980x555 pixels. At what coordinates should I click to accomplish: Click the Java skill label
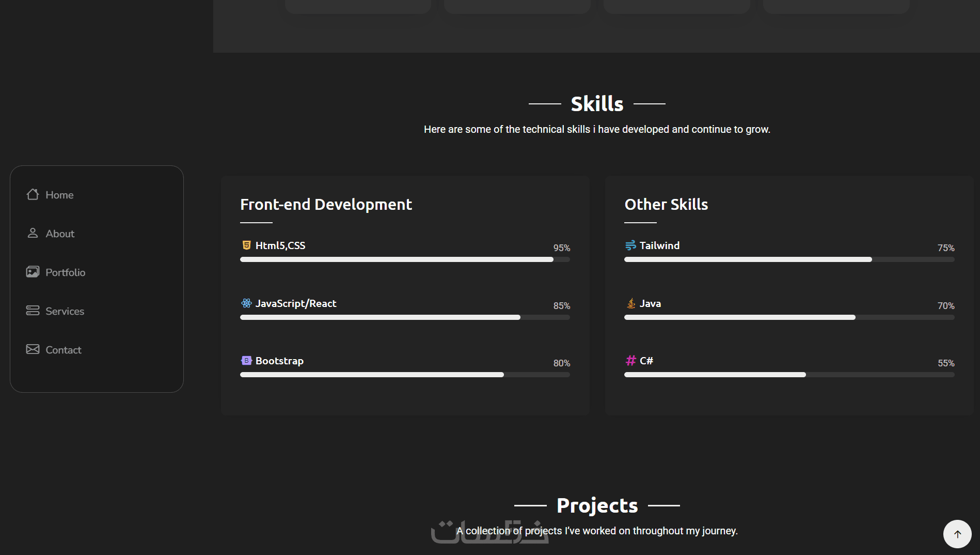point(650,303)
